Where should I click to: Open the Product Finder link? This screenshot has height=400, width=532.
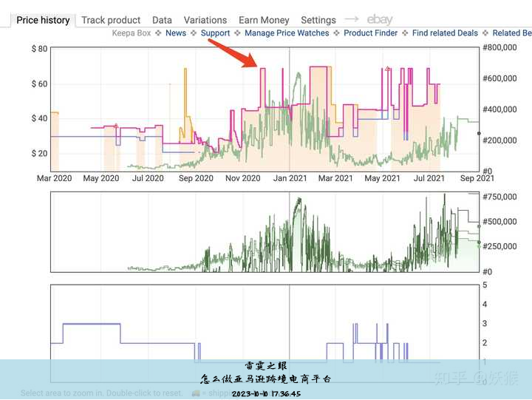370,33
